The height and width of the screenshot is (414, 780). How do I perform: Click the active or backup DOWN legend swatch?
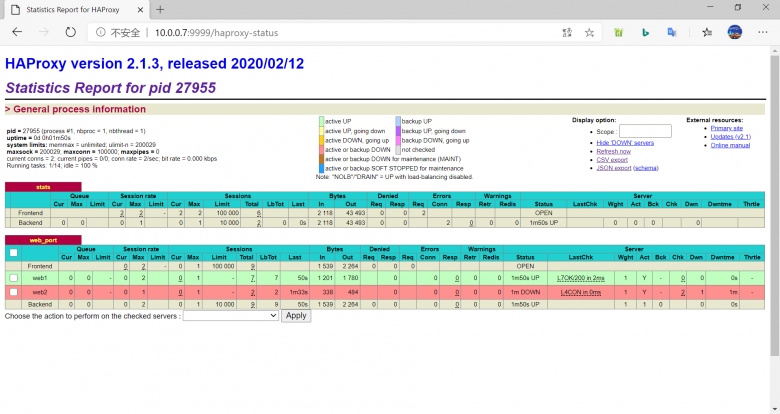(321, 150)
